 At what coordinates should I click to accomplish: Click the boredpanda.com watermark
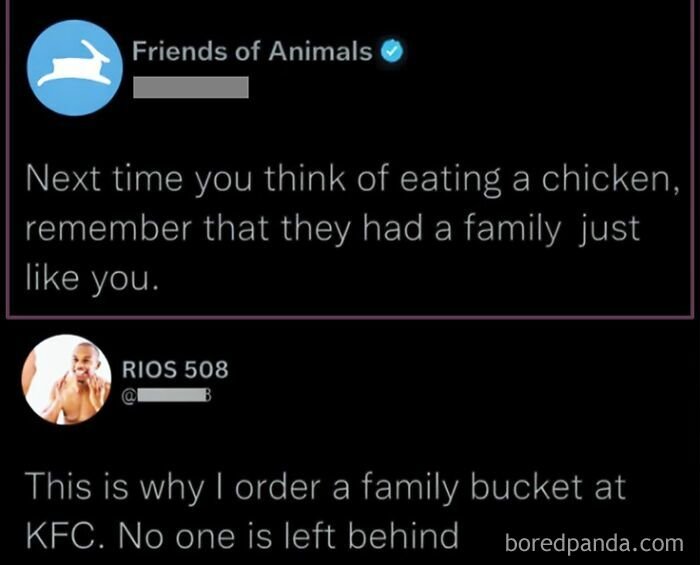click(594, 543)
